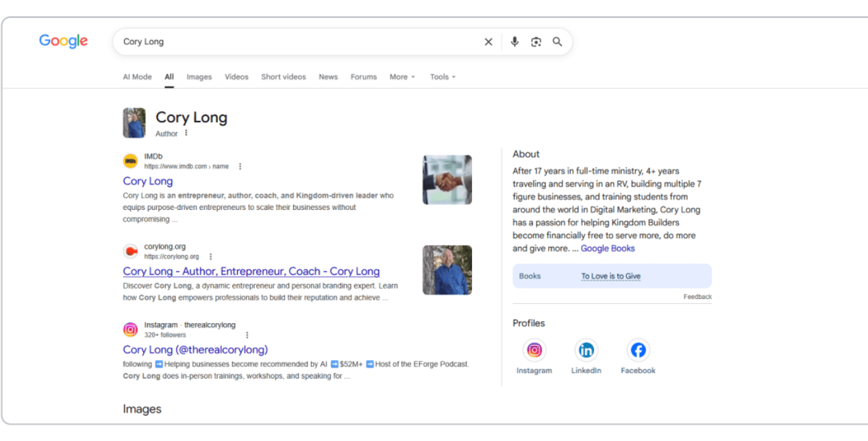Click the 'About' heading

pos(526,154)
